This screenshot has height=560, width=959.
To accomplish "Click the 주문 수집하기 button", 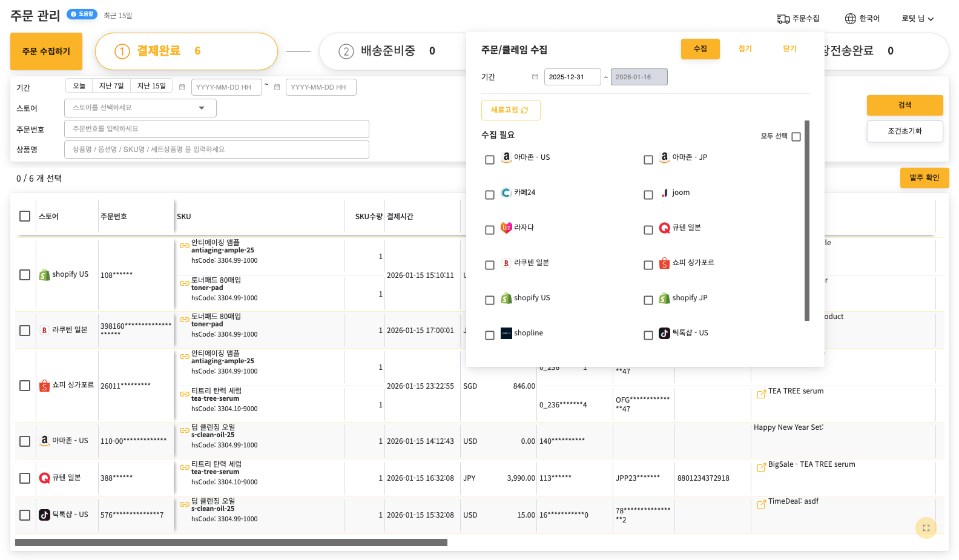I will coord(47,51).
